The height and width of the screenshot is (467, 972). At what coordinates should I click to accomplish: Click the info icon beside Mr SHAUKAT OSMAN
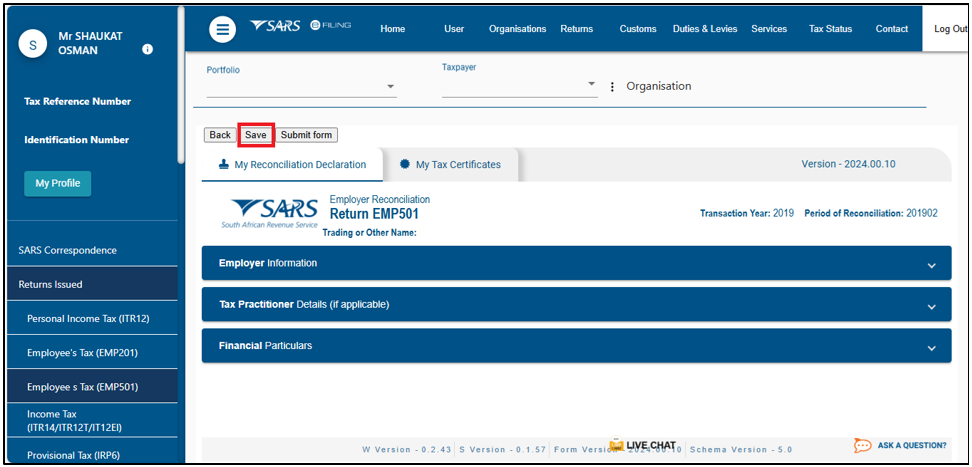(x=148, y=50)
